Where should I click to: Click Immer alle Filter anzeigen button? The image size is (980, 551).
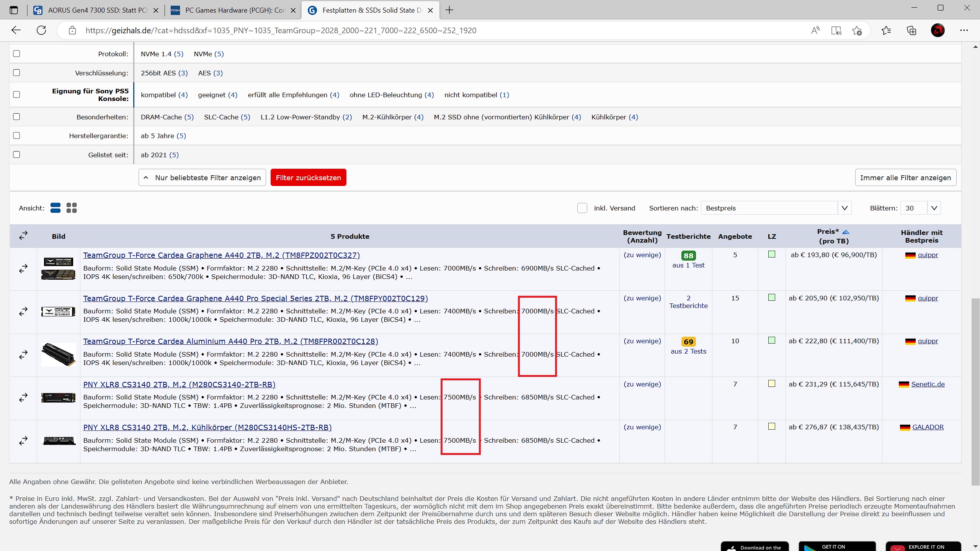906,178
